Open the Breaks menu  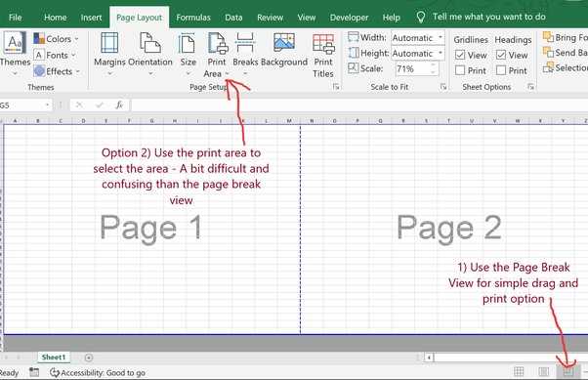coord(245,54)
